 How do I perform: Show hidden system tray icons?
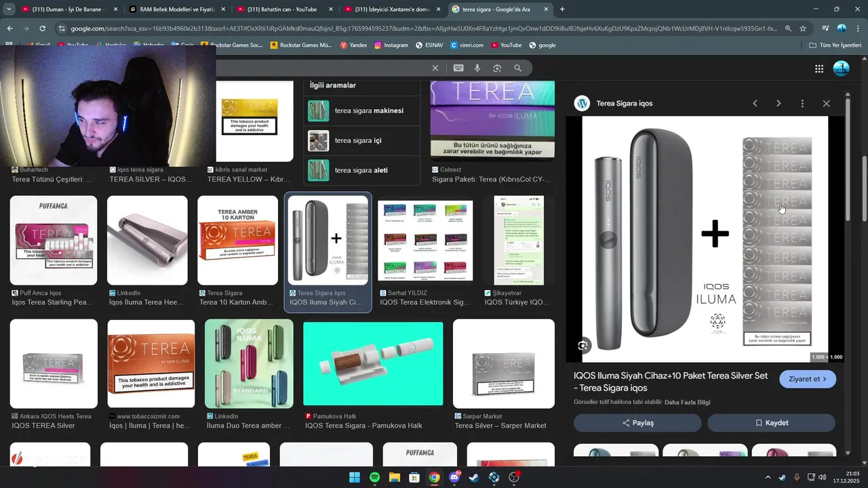[x=768, y=478]
